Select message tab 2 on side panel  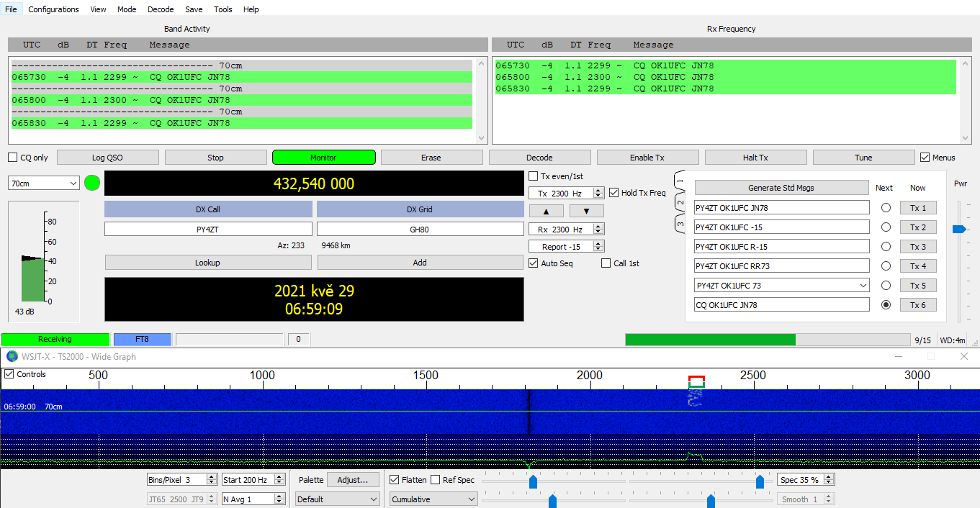coord(679,202)
